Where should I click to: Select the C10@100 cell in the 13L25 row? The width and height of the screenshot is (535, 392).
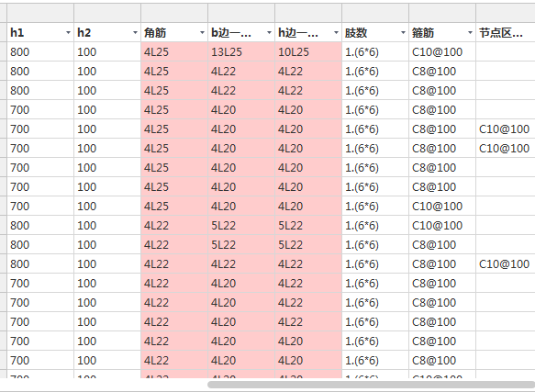(442, 52)
